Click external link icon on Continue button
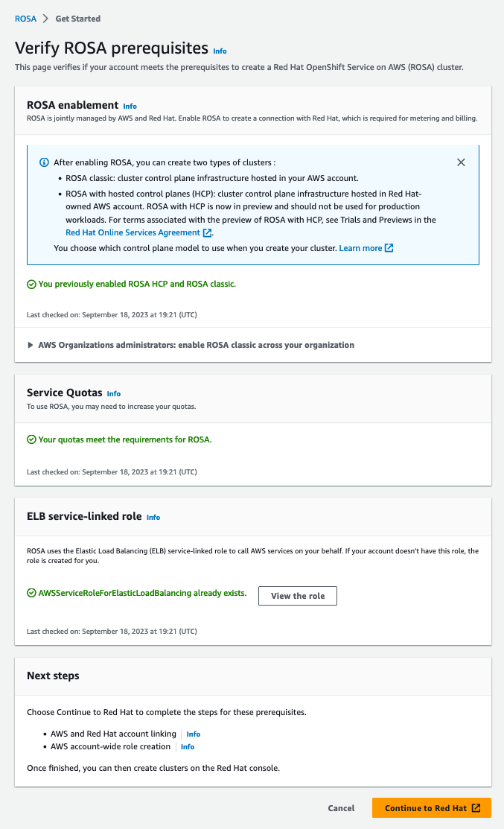Viewport: 504px width, 829px height. (x=476, y=808)
